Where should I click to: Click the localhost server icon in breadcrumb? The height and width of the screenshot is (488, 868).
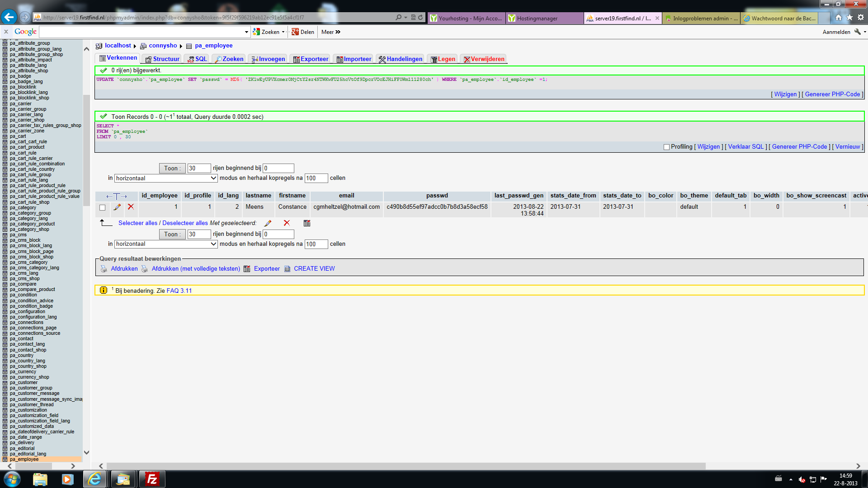pyautogui.click(x=99, y=46)
